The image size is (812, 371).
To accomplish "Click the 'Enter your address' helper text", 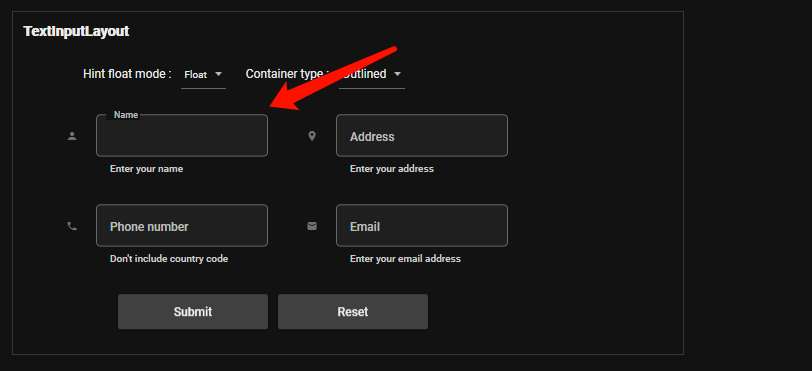I will click(x=392, y=169).
